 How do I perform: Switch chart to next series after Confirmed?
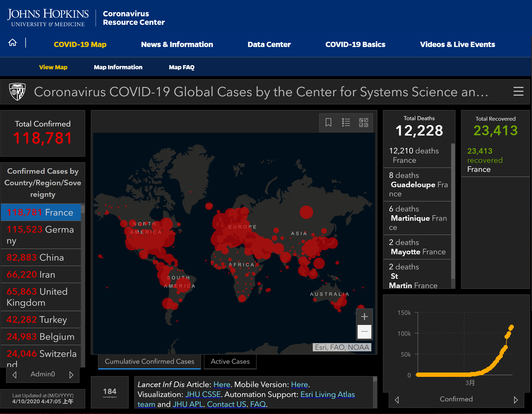(x=515, y=400)
